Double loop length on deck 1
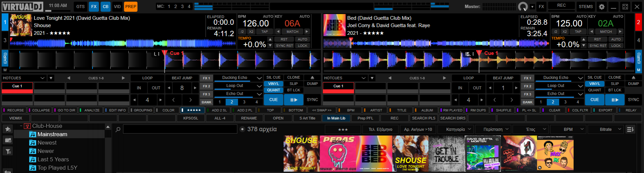 pyautogui.click(x=161, y=100)
